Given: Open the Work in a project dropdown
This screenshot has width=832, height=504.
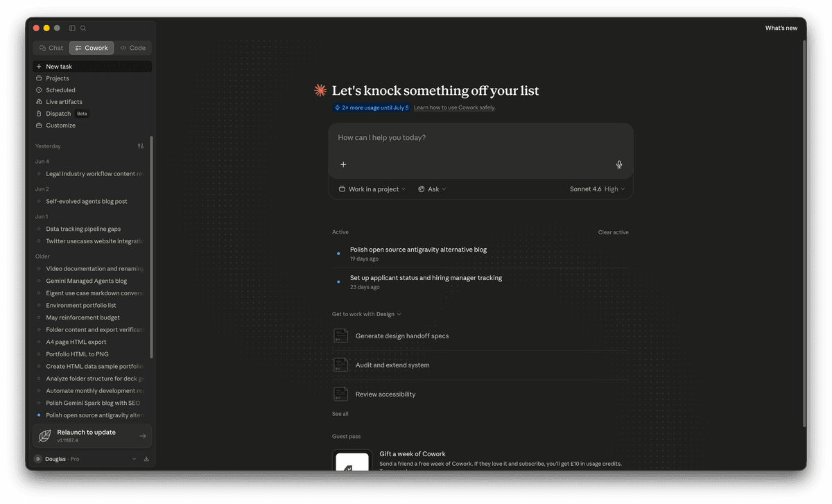Looking at the screenshot, I should [372, 189].
